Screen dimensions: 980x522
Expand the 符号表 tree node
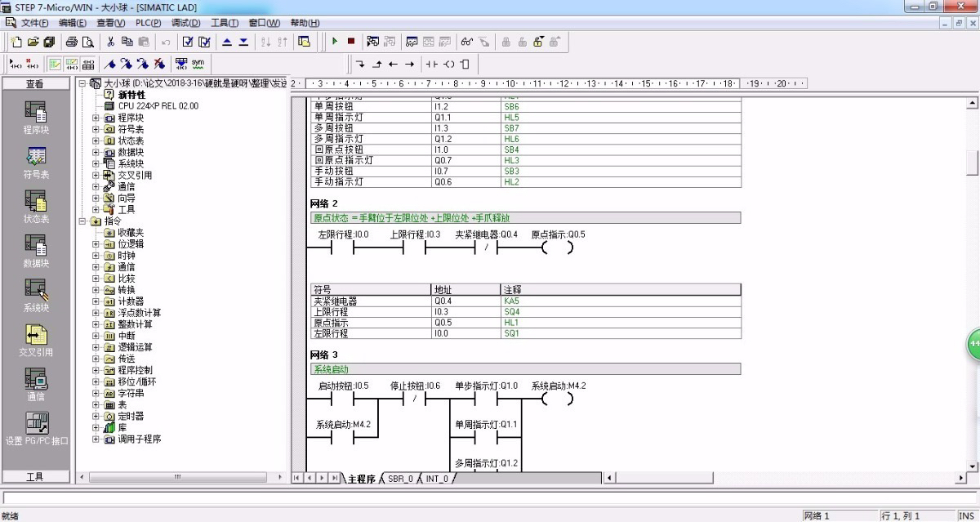click(x=96, y=129)
